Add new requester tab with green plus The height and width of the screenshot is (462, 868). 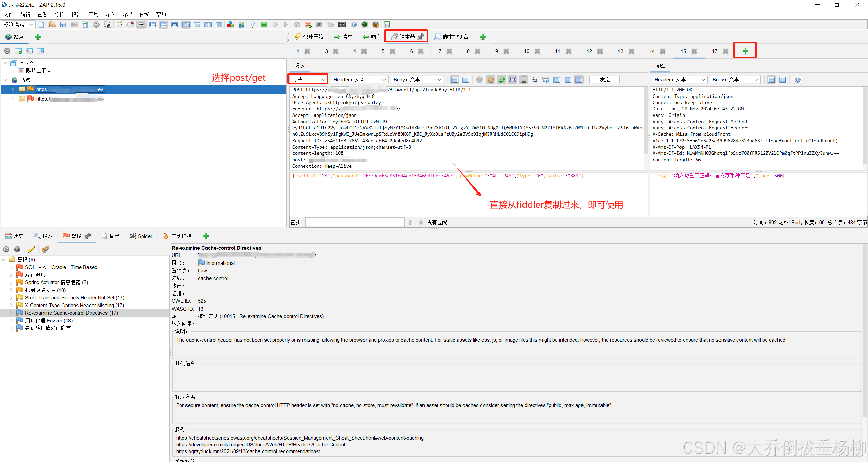click(x=745, y=51)
